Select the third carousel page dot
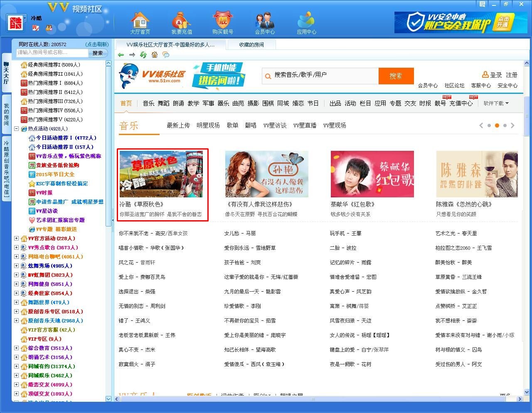 (x=505, y=125)
